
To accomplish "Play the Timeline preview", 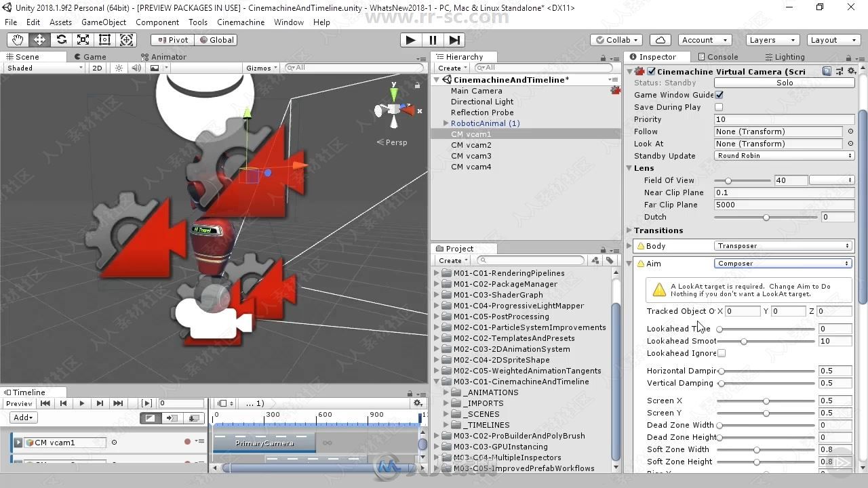I will 82,403.
